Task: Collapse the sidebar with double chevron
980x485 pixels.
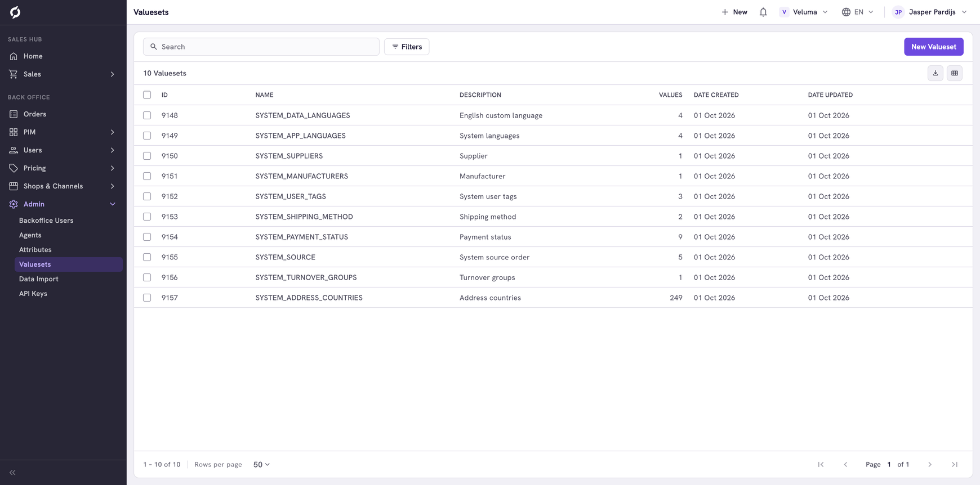Action: (12, 473)
